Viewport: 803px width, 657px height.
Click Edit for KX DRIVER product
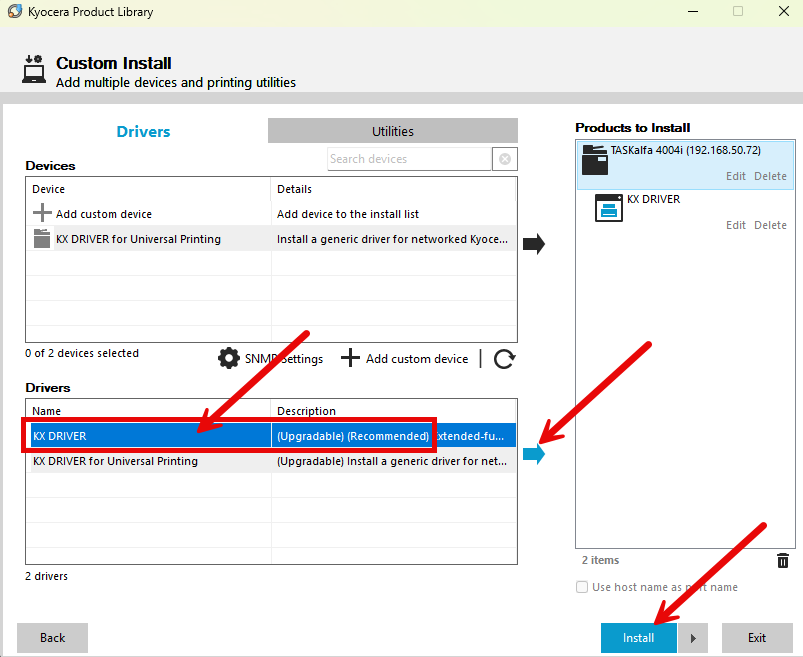[735, 225]
